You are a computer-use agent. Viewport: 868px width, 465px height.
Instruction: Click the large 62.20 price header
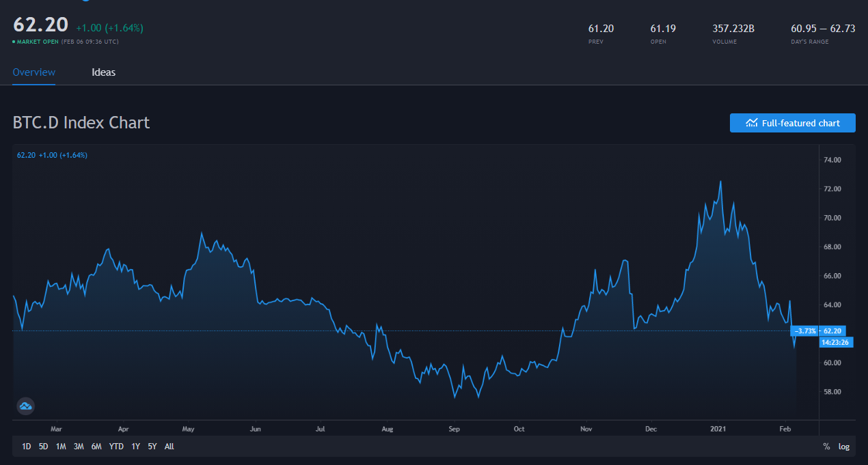(40, 25)
